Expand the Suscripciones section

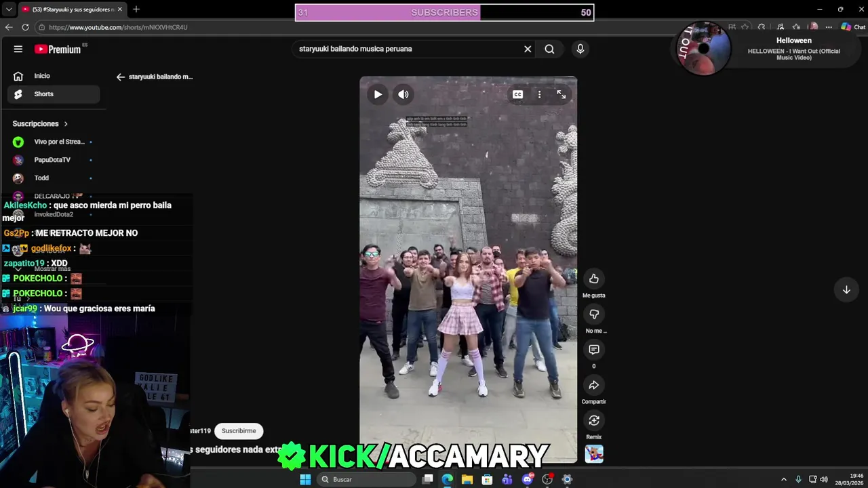tap(41, 123)
